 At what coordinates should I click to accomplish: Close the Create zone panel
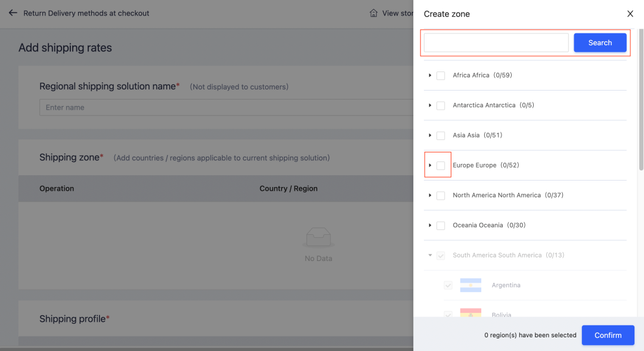tap(630, 14)
